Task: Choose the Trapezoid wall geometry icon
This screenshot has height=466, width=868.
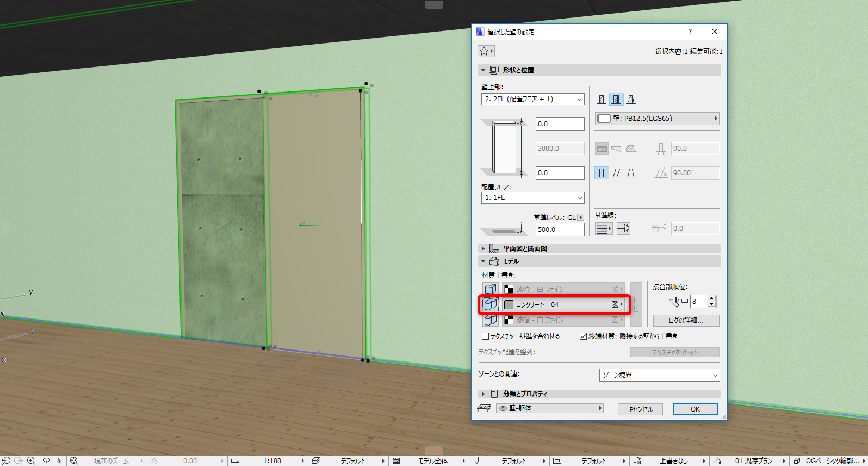Action: coord(616,149)
